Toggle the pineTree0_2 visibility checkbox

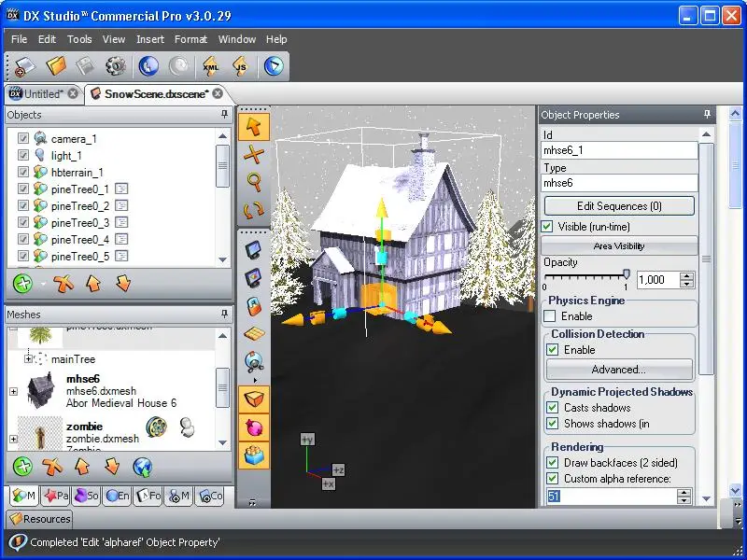pos(22,205)
